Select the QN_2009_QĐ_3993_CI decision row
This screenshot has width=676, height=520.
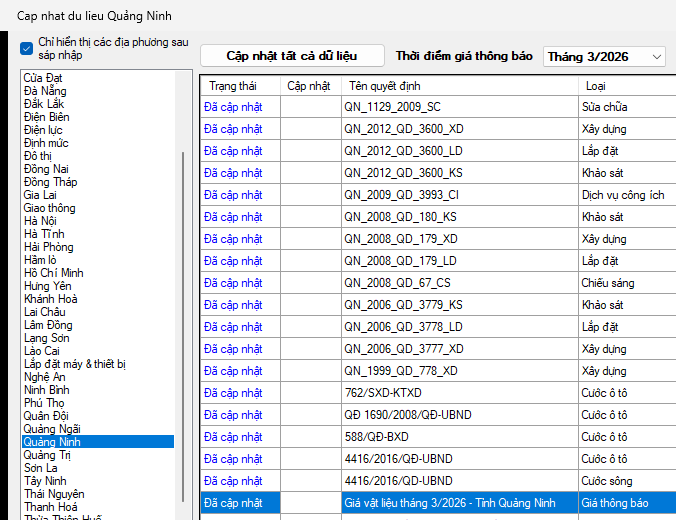[401, 195]
